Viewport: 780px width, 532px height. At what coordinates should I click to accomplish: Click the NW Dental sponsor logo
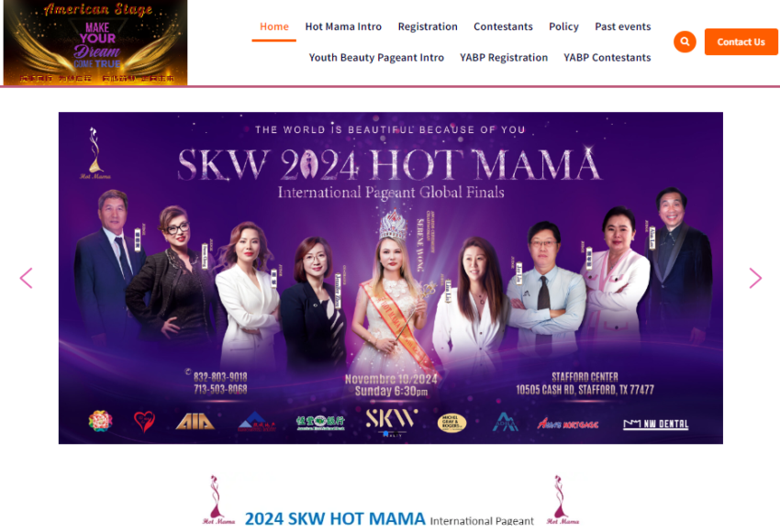click(655, 424)
